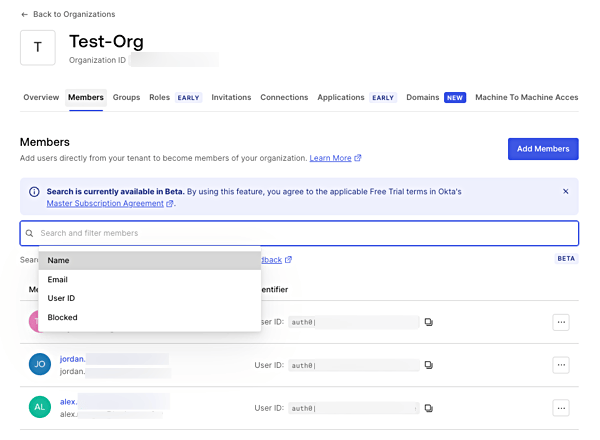Screen dimensions: 600x440
Task: Click jordan's JO avatar
Action: pyautogui.click(x=40, y=364)
